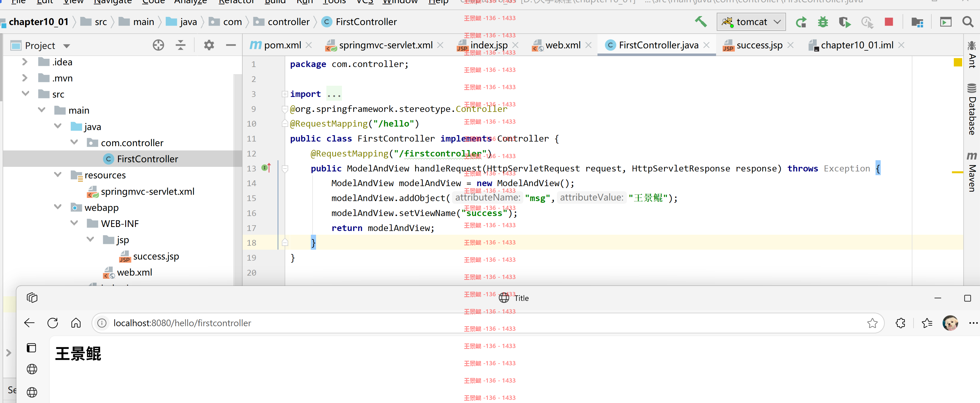Click the Profiler run icon
Screen dimensions: 980x403
(x=867, y=22)
